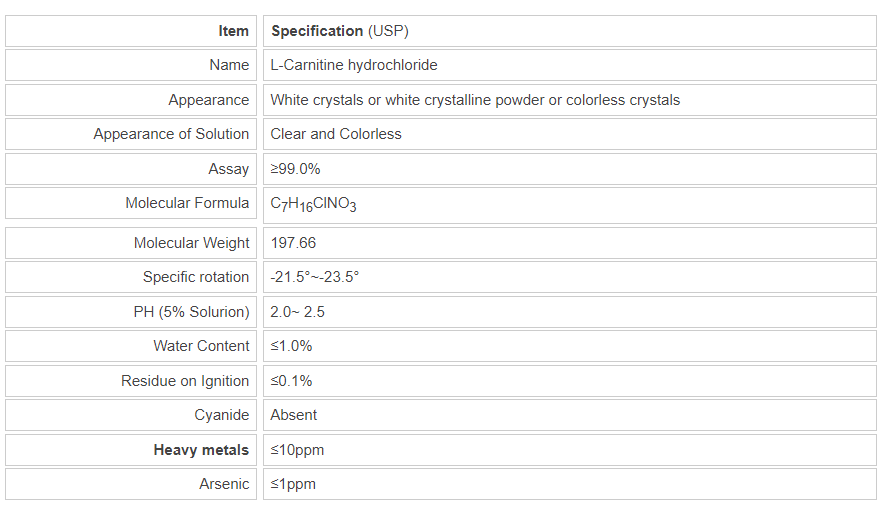The width and height of the screenshot is (885, 511).
Task: Click the Item header cell
Action: click(x=233, y=31)
